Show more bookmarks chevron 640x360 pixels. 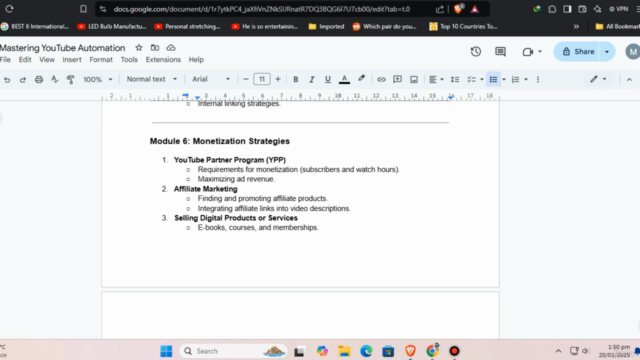[576, 27]
